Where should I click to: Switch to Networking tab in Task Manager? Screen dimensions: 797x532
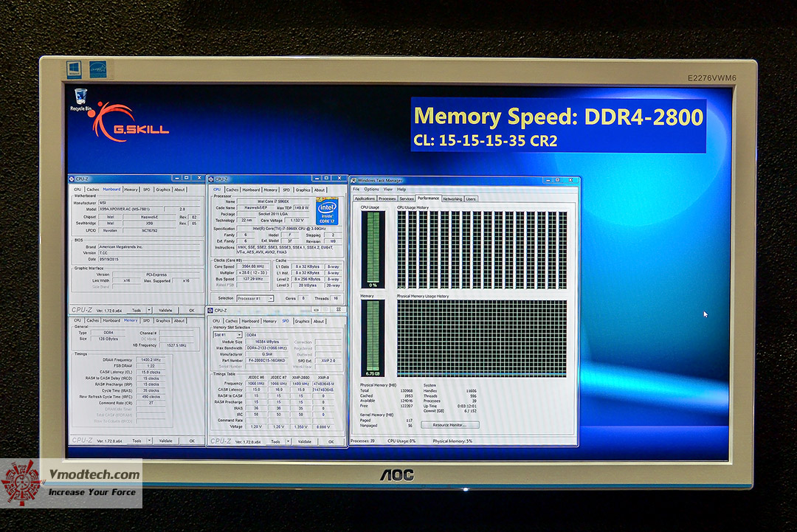coord(452,198)
